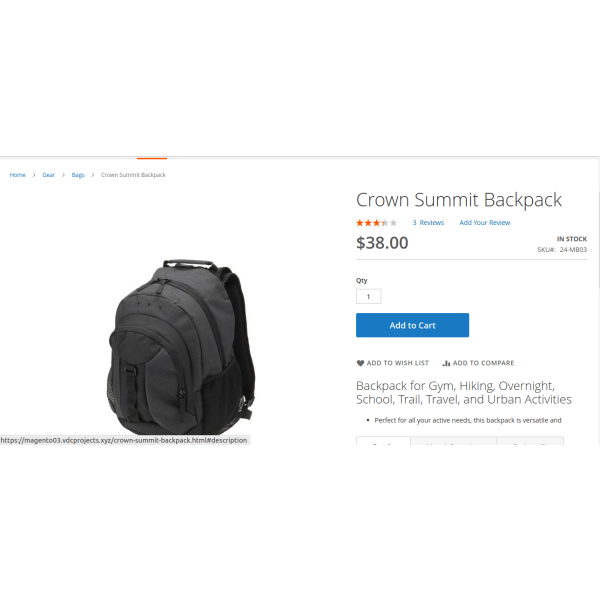Open the Home breadcrumb link
Screen dimensions: 600x600
coord(18,175)
